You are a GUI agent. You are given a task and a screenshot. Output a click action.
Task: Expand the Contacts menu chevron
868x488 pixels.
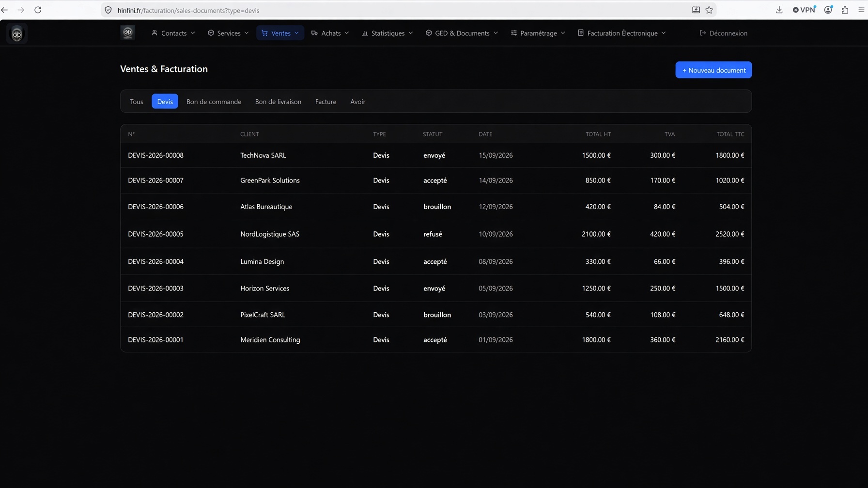193,33
